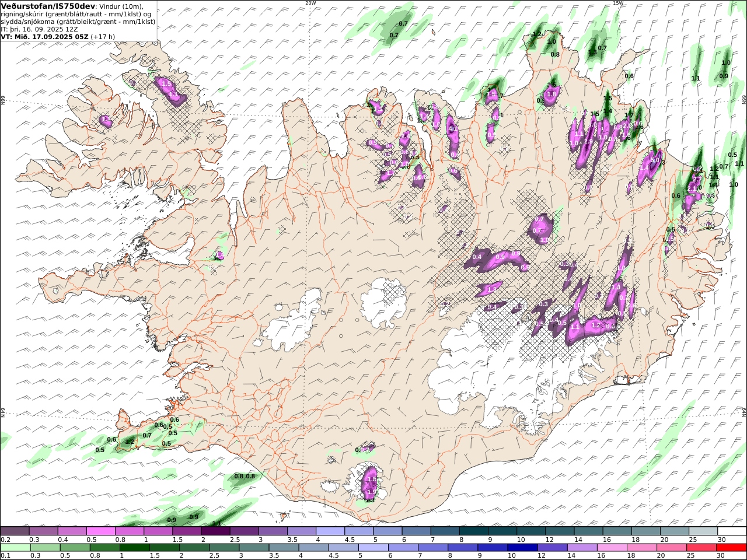Pick the 8 dark teal swatch, upper legend row

click(x=473, y=531)
